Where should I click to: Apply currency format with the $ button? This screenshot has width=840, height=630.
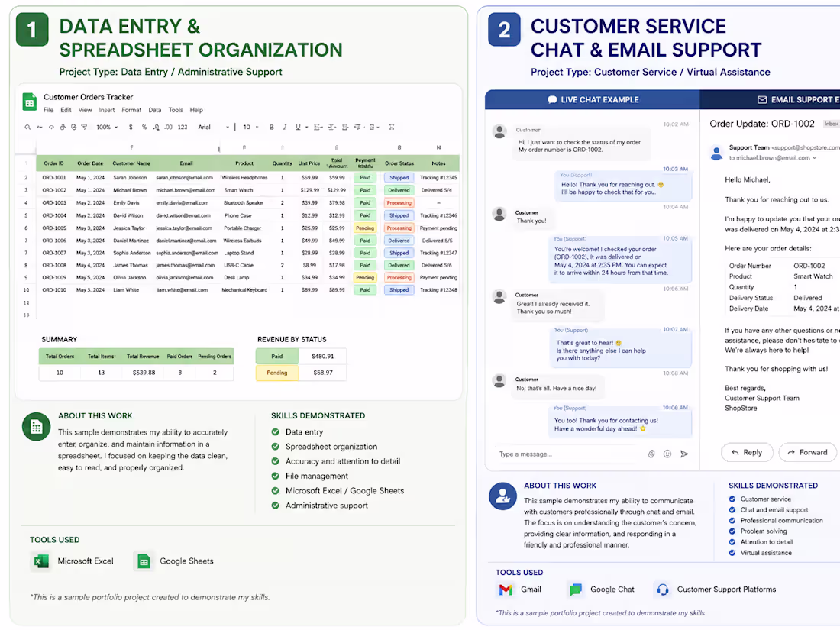click(x=131, y=128)
